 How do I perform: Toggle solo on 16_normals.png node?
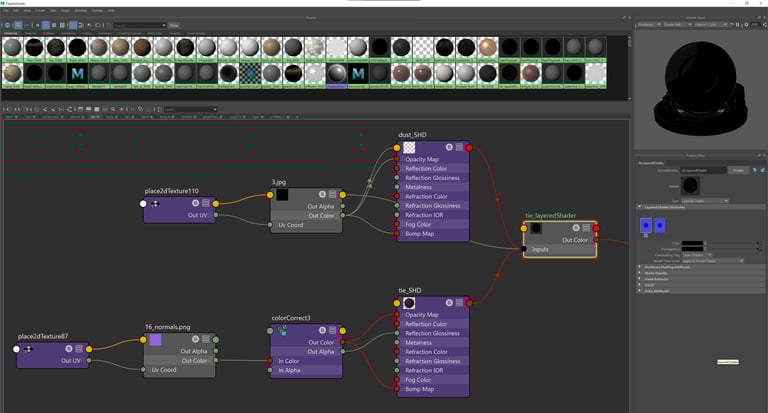click(x=195, y=339)
